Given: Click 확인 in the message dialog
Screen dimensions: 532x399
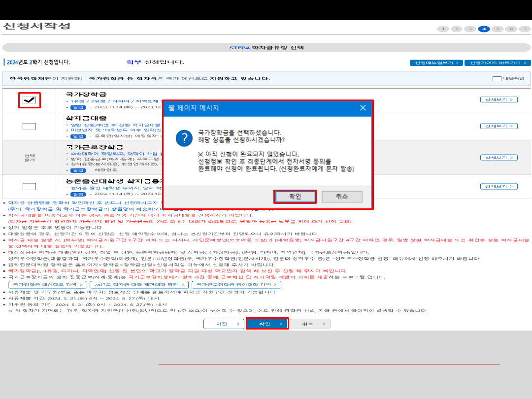Looking at the screenshot, I should pyautogui.click(x=295, y=197).
